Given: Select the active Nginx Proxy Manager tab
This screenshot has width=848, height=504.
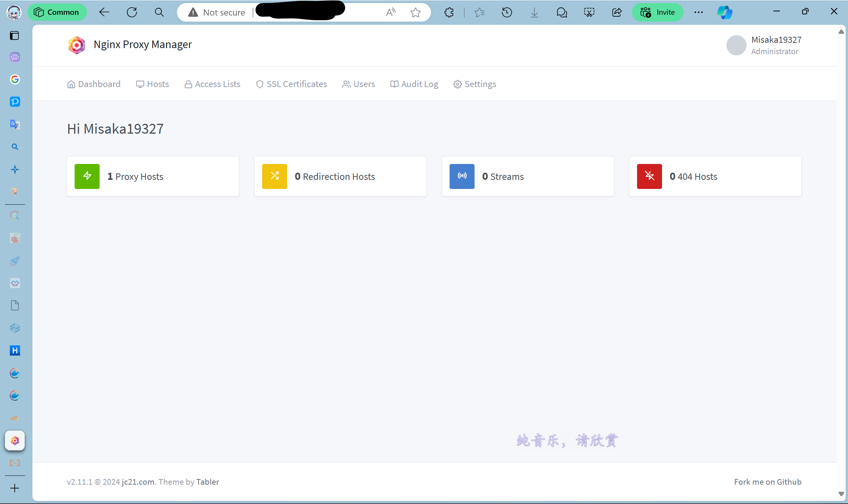Looking at the screenshot, I should (15, 440).
